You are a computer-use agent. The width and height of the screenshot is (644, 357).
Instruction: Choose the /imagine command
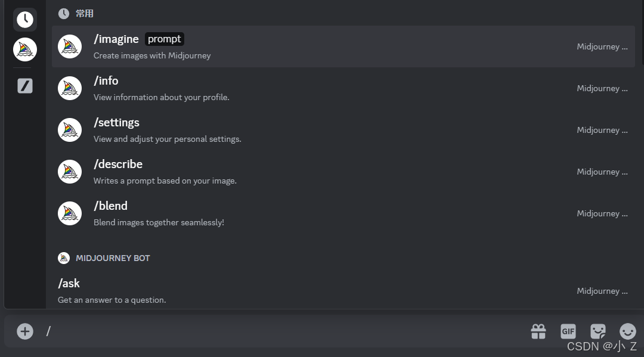point(116,39)
